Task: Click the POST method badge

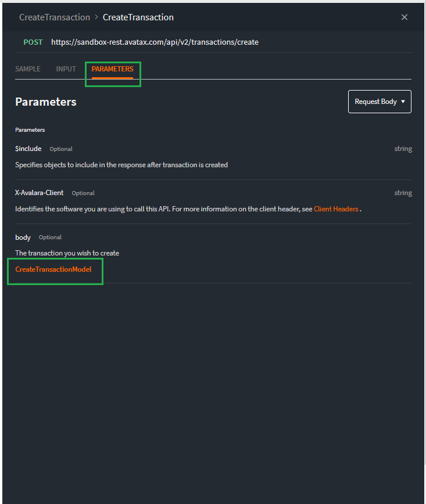Action: (x=33, y=42)
